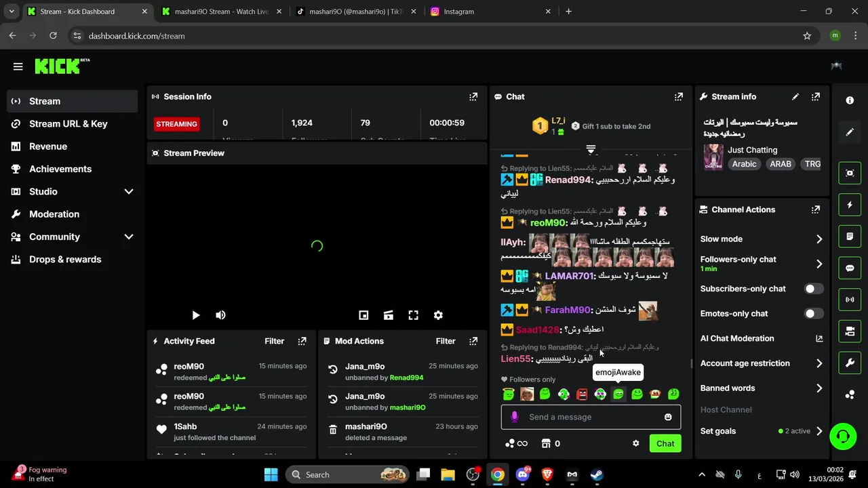Open Steam from the taskbar
This screenshot has height=488, width=868.
tap(597, 474)
